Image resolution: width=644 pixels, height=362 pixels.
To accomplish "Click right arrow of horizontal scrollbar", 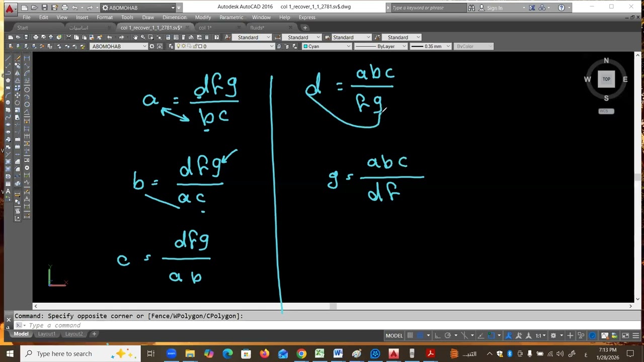I will click(630, 306).
